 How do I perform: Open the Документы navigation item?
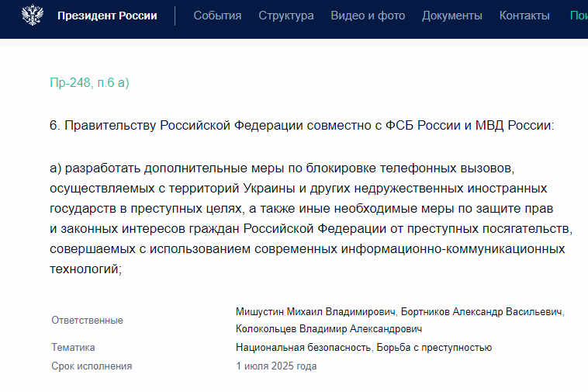coord(452,16)
